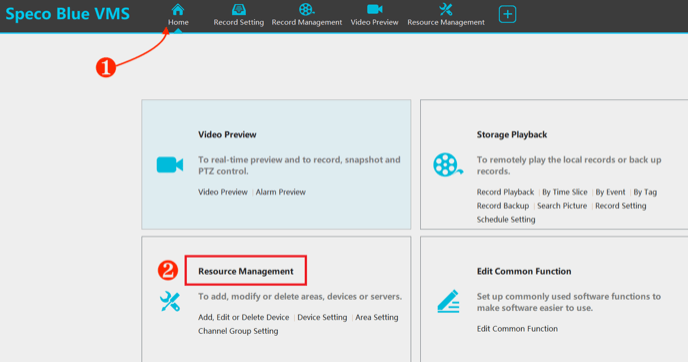Click the Record Management film reel icon
The image size is (688, 362).
[x=306, y=9]
